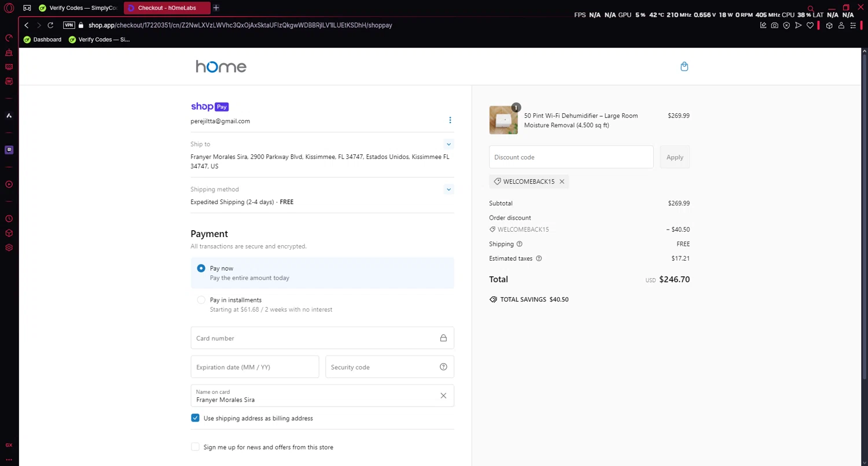
Task: Click the perejiltta@gmail.com email text
Action: (x=220, y=121)
